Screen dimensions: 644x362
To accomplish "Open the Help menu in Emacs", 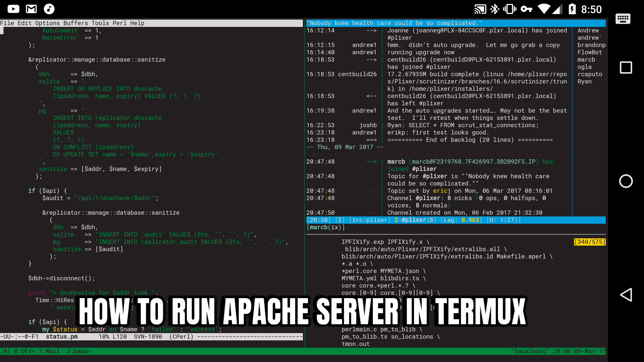I will pos(137,23).
